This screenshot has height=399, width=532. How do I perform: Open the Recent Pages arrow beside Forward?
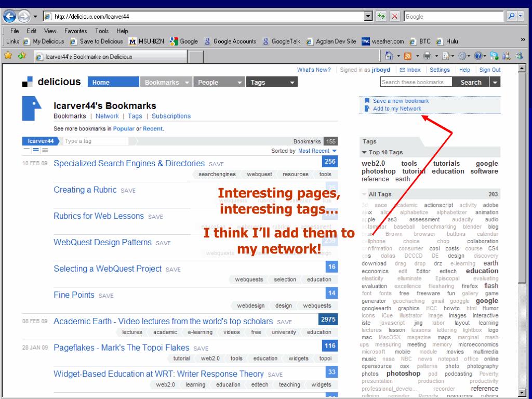click(35, 16)
